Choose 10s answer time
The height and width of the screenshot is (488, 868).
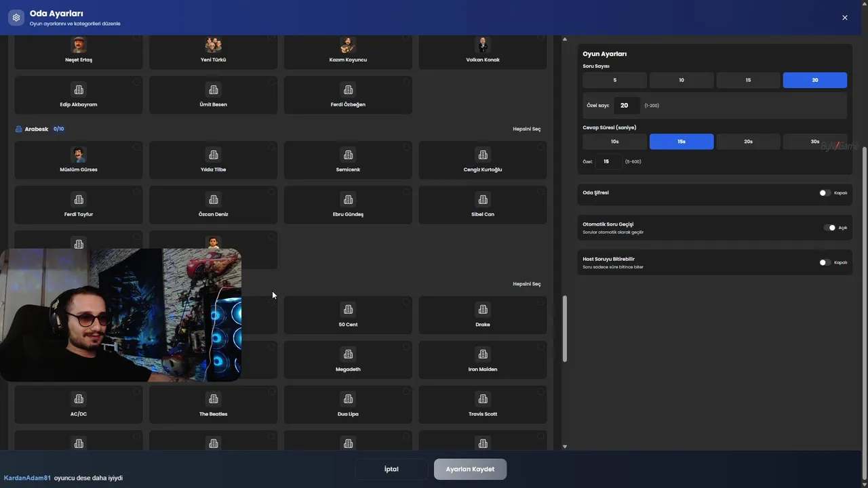click(x=614, y=142)
